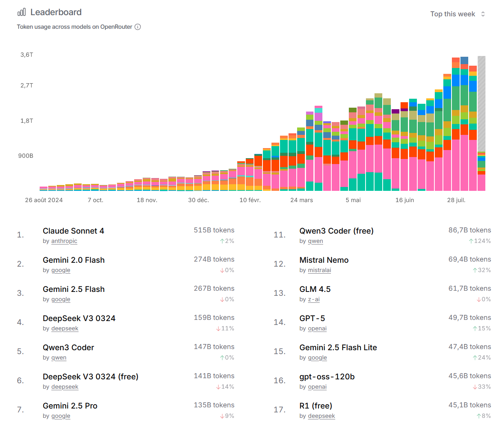Click the deepseek link under R1 (free)

(x=321, y=416)
